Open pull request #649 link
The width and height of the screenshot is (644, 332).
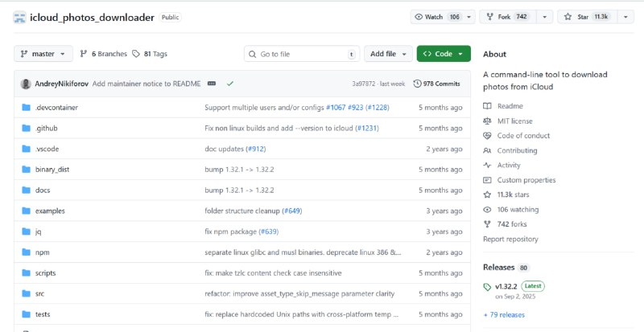(292, 211)
